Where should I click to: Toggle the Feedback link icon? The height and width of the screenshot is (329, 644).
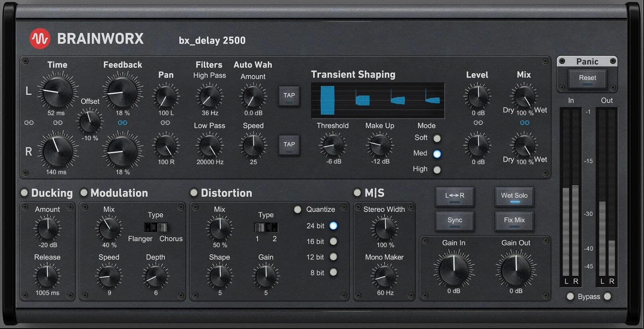122,123
